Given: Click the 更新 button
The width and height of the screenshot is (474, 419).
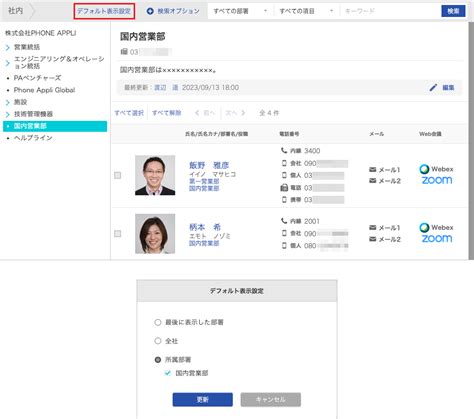Looking at the screenshot, I should click(203, 399).
